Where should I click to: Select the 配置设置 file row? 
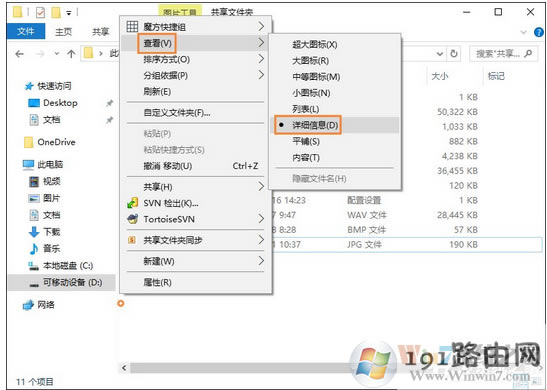(x=406, y=200)
